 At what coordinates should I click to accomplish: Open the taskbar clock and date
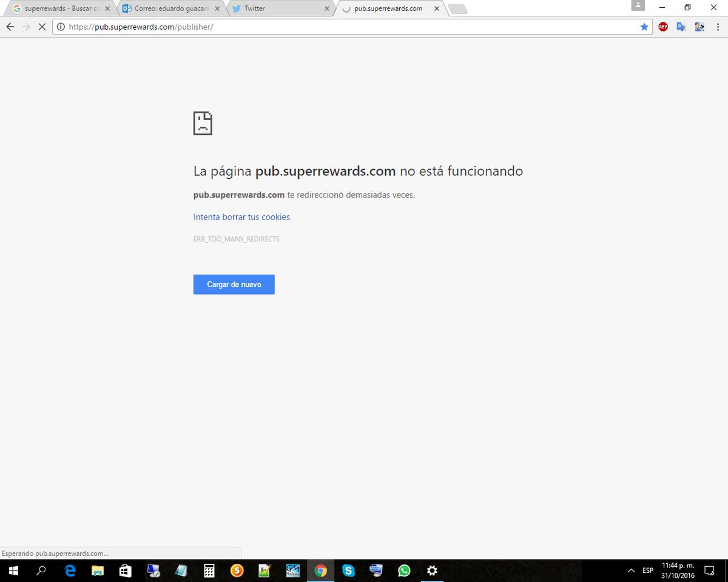[x=678, y=570]
